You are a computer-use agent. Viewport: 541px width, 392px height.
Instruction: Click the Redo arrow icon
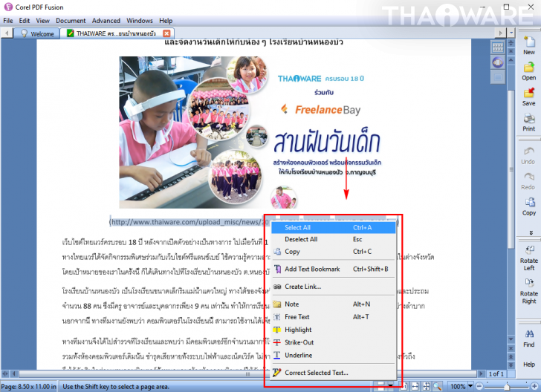(x=529, y=177)
